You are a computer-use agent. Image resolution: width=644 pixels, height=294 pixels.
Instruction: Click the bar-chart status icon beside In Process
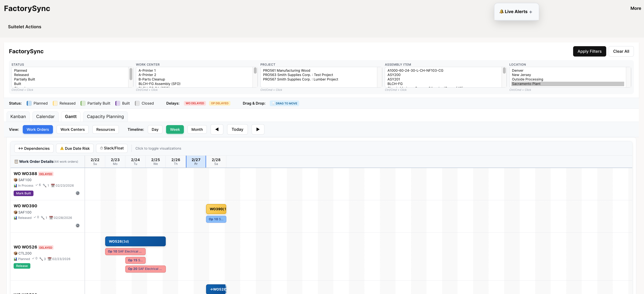tap(16, 185)
